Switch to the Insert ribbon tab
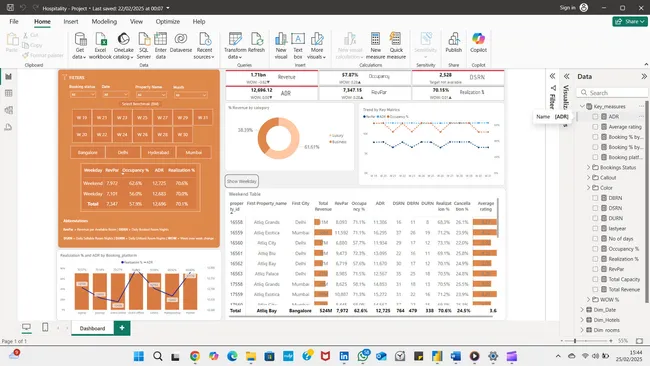The width and height of the screenshot is (650, 366). [x=71, y=22]
